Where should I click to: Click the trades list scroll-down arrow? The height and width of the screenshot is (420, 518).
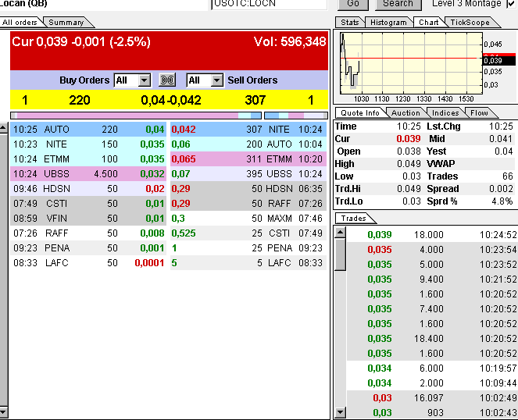(340, 413)
